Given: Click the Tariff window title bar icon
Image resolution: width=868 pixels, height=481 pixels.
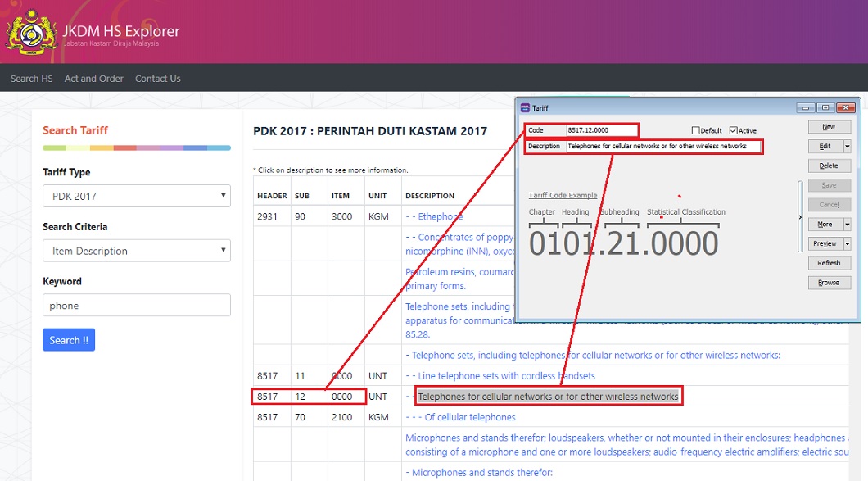Looking at the screenshot, I should click(x=525, y=107).
